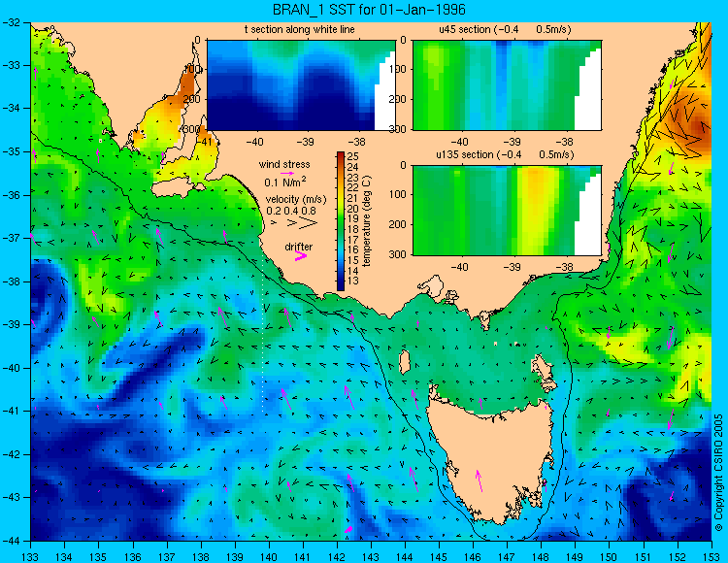Click the 13 value on the color bar
728x563 pixels.
point(352,281)
